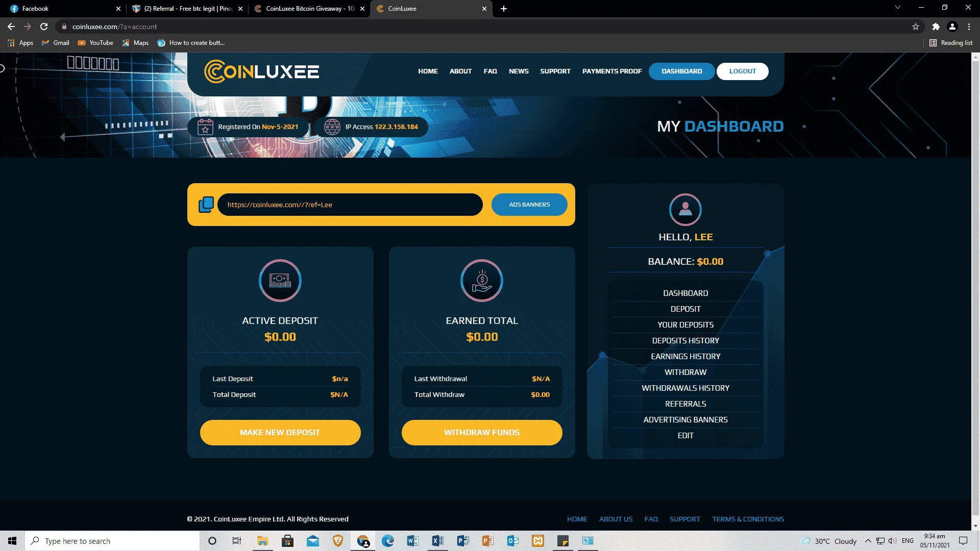Open FAQ in the top navigation
980x551 pixels.
490,71
